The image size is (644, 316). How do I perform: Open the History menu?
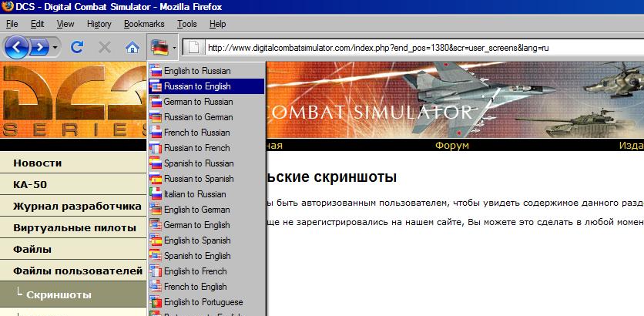[99, 24]
